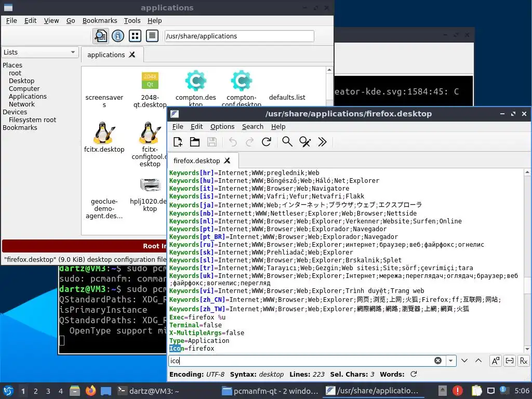Open the Edit menu in FeatherPad
This screenshot has width=532, height=399.
196,127
